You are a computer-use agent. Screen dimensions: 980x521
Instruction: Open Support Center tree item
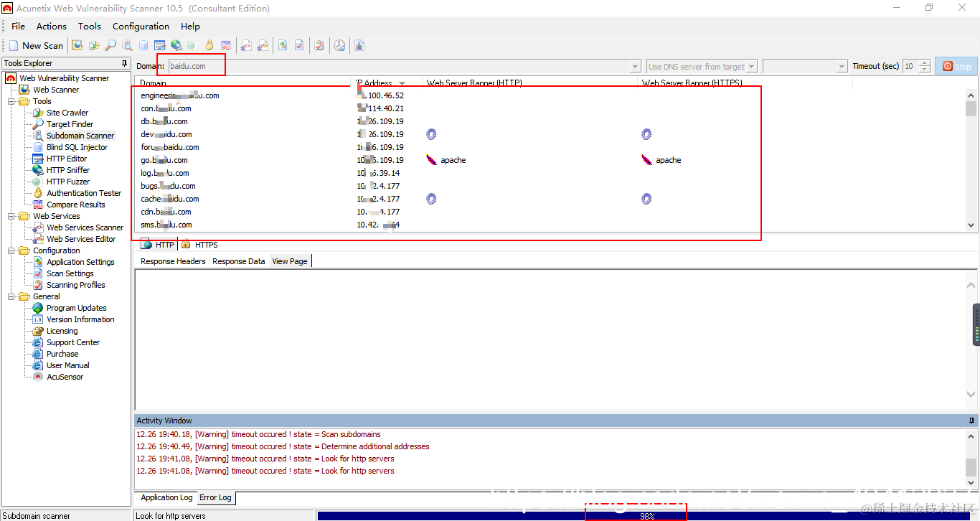pos(73,342)
